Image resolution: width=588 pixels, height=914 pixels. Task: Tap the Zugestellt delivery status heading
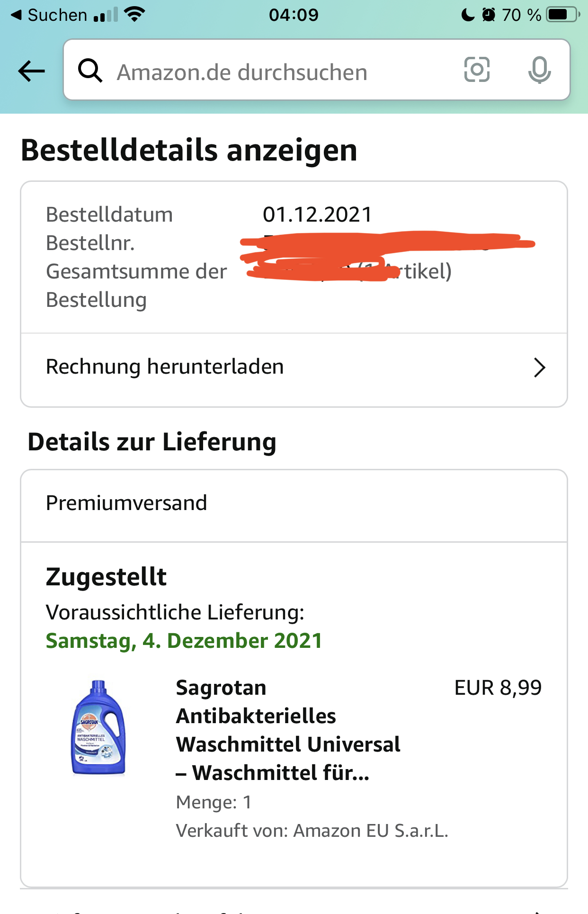tap(107, 577)
